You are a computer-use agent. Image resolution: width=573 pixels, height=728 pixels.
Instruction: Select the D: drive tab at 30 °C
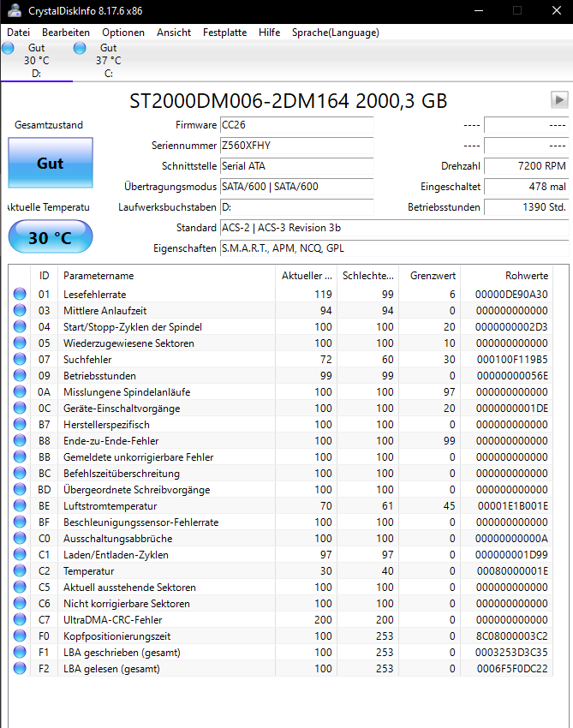point(36,60)
